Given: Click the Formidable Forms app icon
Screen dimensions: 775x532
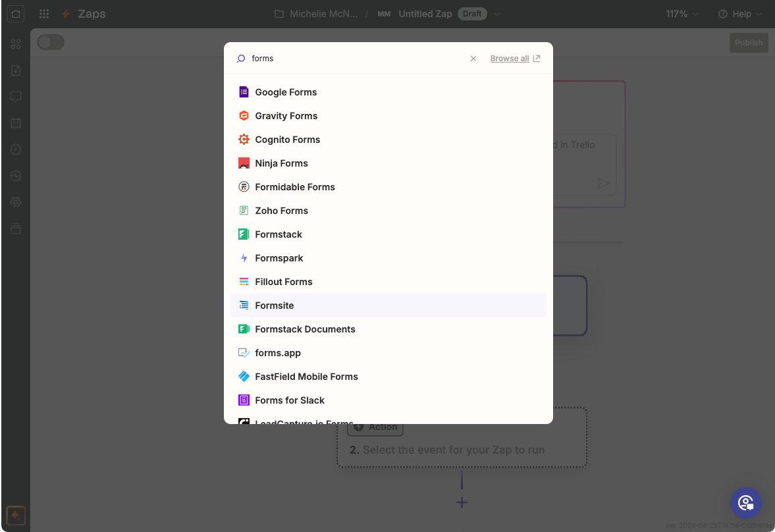Looking at the screenshot, I should [x=244, y=187].
